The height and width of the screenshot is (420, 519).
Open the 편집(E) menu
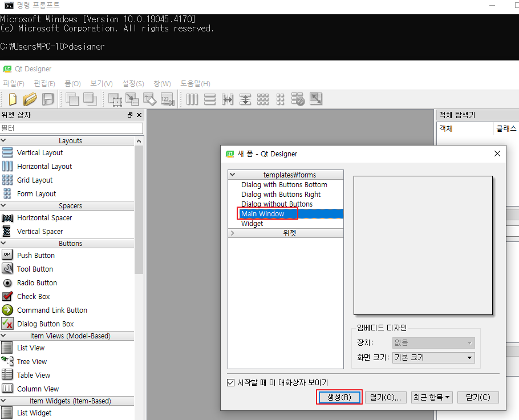[x=44, y=83]
